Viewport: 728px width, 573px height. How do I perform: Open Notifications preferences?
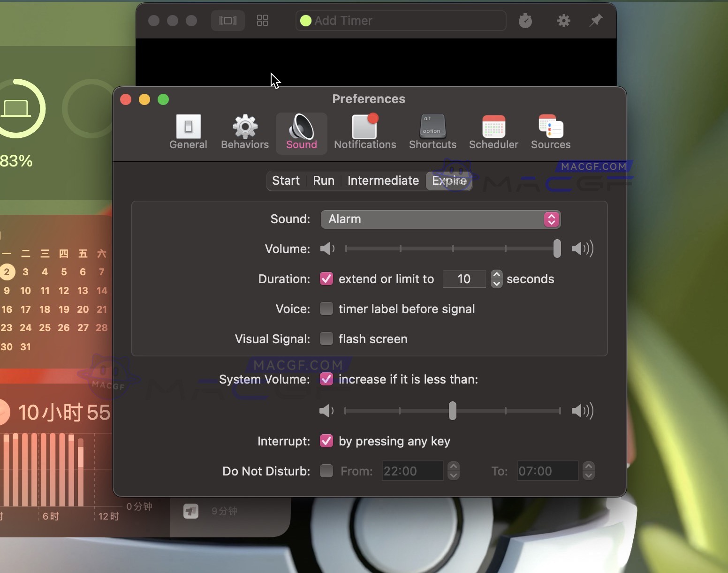click(364, 132)
